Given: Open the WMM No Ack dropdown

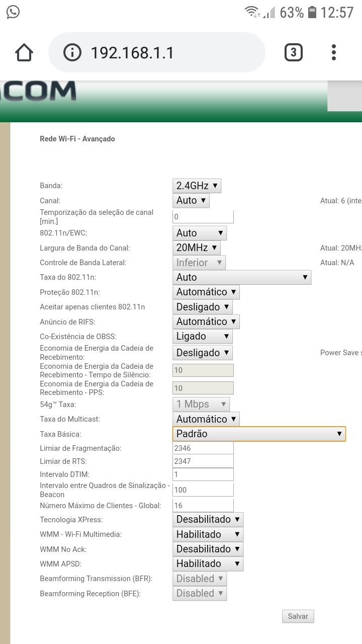Looking at the screenshot, I should click(x=208, y=549).
